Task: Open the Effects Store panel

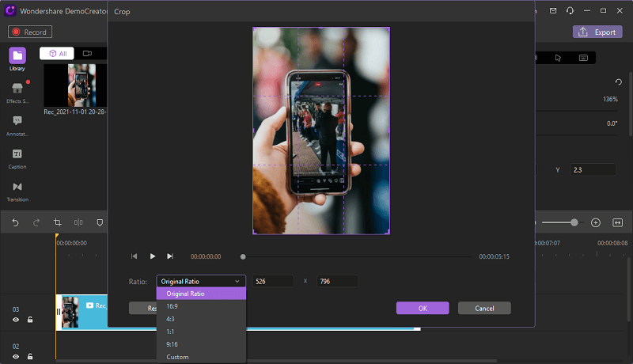Action: click(17, 93)
